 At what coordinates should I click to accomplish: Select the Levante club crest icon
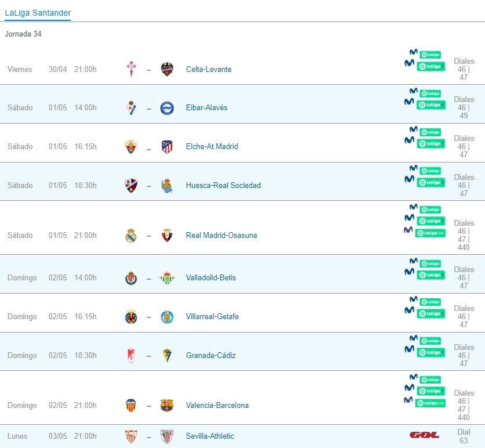pyautogui.click(x=167, y=69)
